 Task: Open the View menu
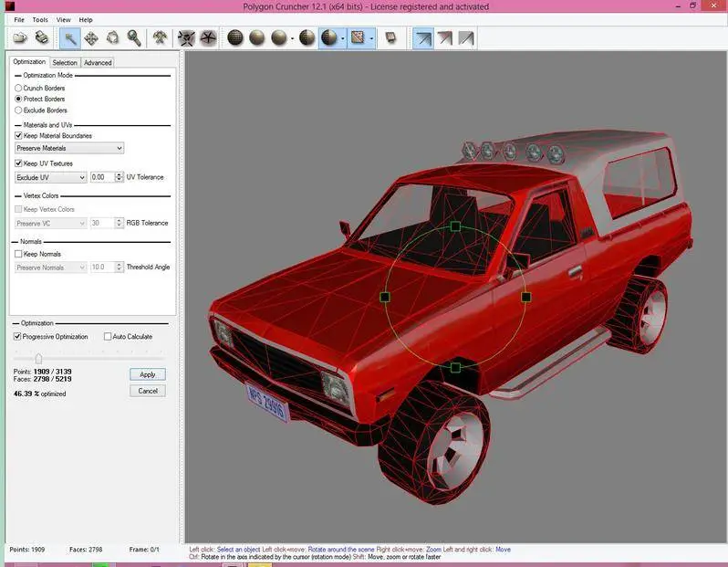click(63, 20)
